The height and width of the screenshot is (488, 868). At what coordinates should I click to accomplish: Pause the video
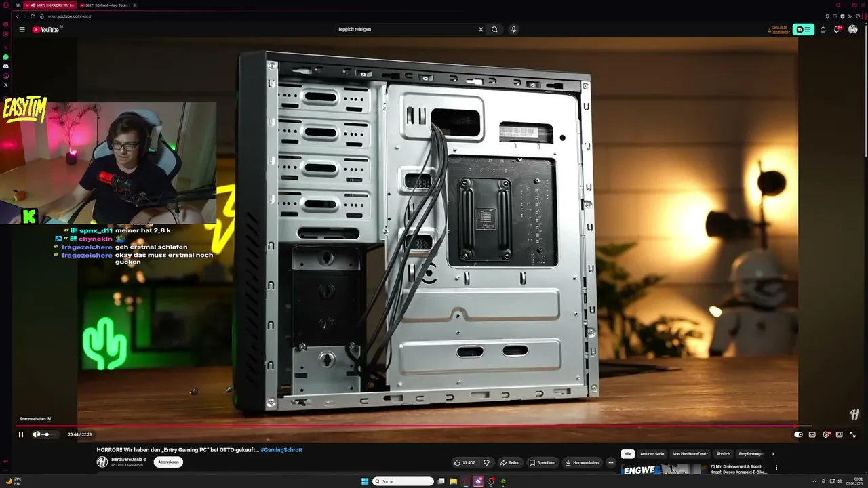point(21,434)
